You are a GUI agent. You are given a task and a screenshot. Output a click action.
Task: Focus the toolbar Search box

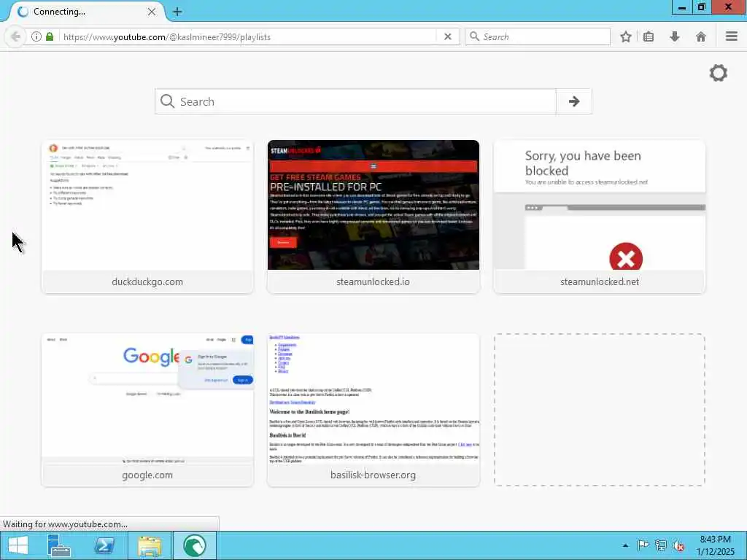(538, 36)
